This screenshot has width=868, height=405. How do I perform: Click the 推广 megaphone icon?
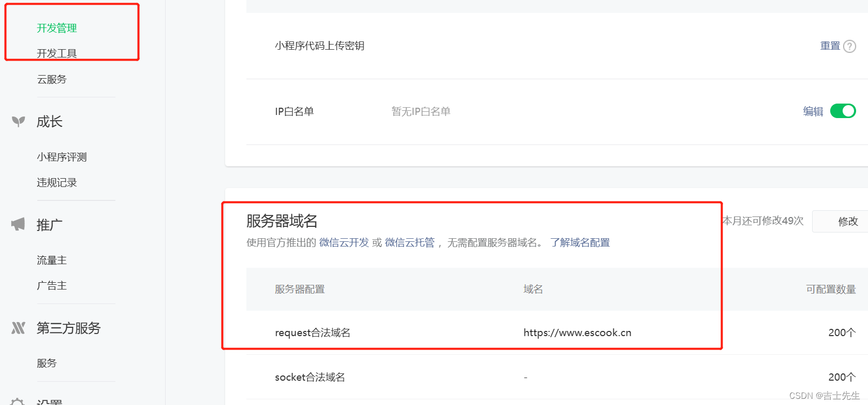[x=18, y=224]
